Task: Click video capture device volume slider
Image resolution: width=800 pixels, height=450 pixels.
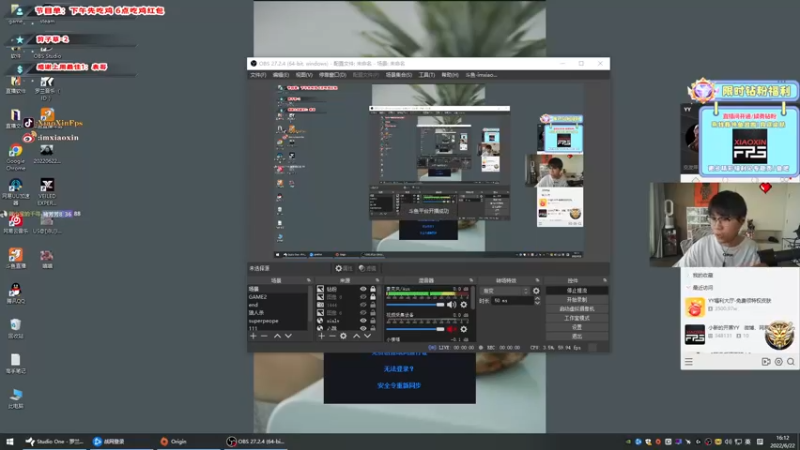Action: [415, 329]
